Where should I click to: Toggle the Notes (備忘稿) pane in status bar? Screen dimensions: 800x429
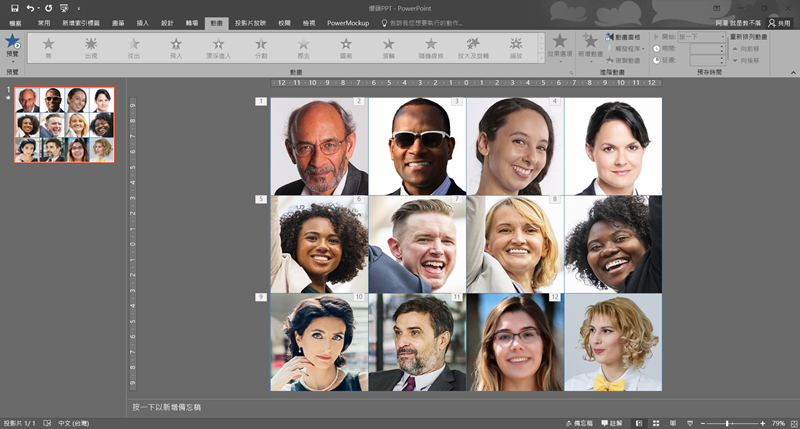pos(579,423)
